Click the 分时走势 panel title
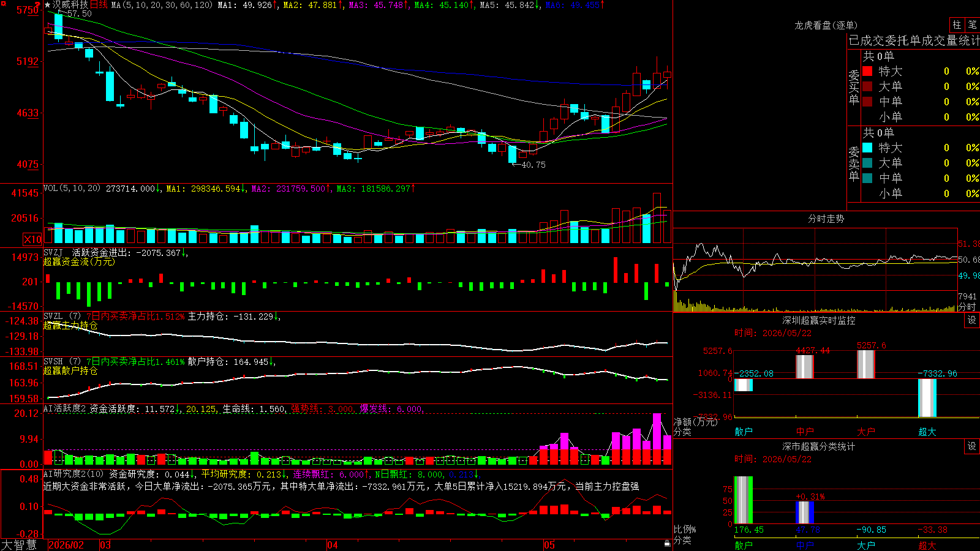Screen dimensions: 980x551 point(826,219)
